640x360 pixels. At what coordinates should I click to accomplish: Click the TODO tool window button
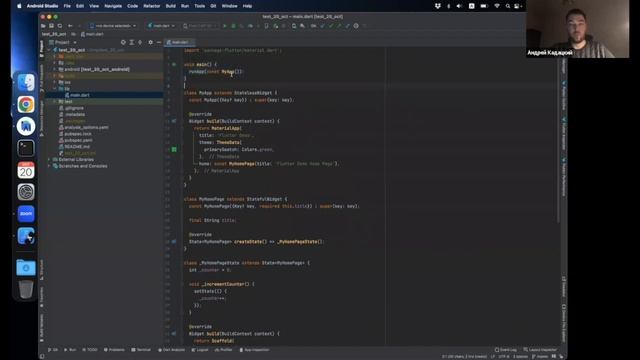(x=90, y=350)
